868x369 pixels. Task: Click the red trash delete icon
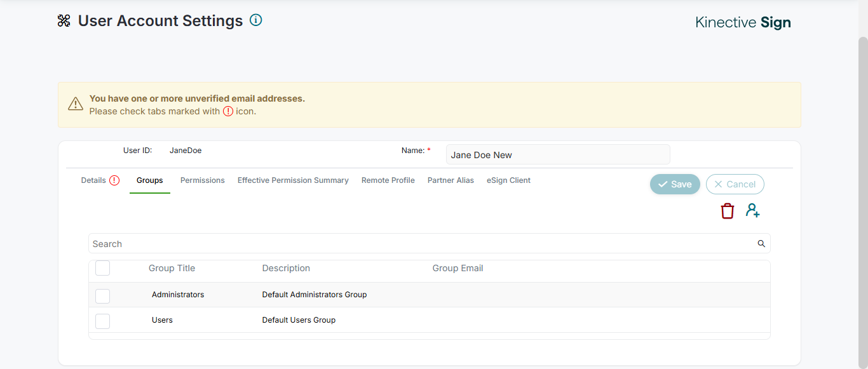pyautogui.click(x=728, y=211)
